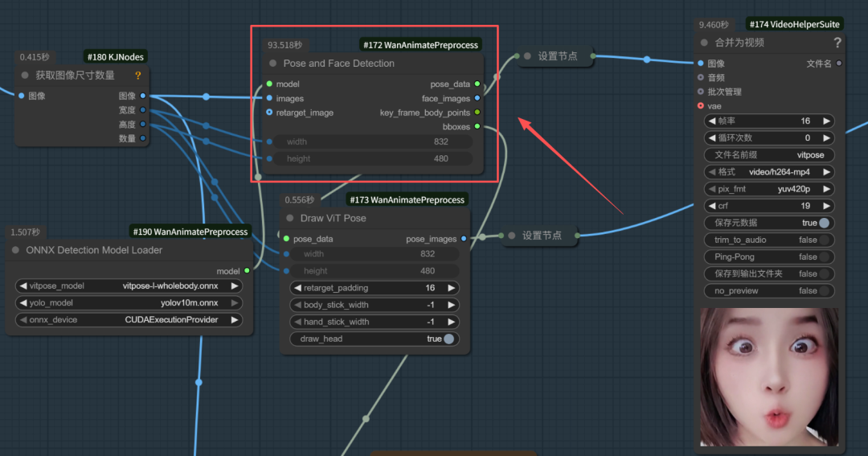Toggle the draw_head switch
This screenshot has width=868, height=456.
tap(449, 339)
